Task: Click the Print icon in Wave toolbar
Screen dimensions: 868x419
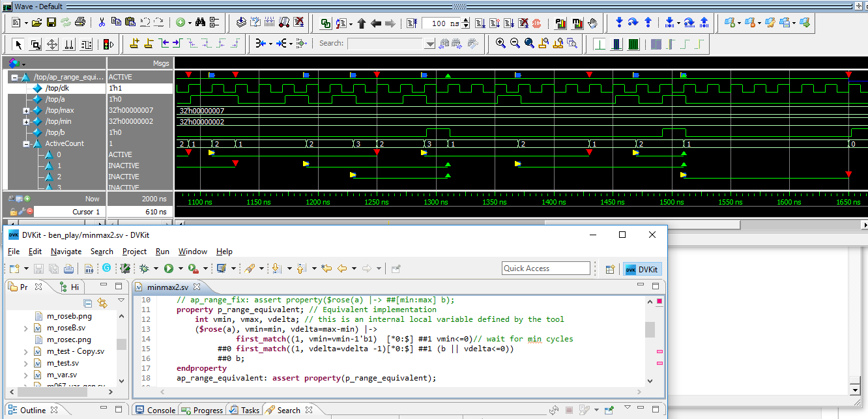Action: point(80,23)
